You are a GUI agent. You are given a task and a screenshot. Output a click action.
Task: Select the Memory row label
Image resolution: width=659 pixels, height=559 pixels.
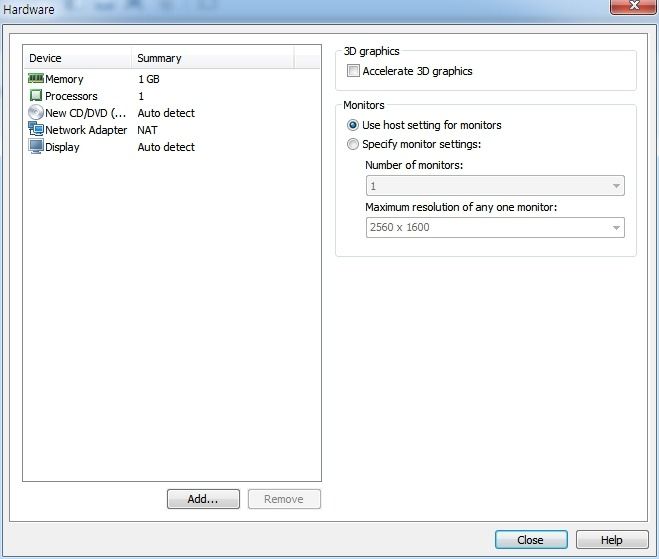64,79
